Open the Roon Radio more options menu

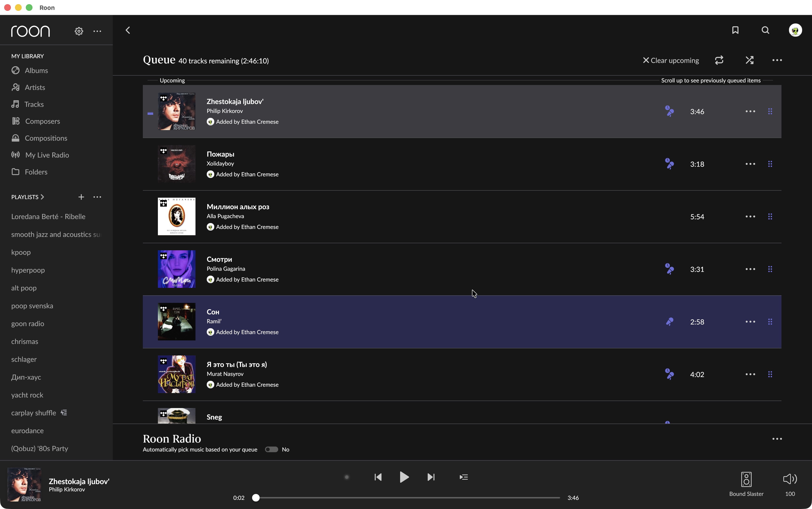(x=777, y=439)
